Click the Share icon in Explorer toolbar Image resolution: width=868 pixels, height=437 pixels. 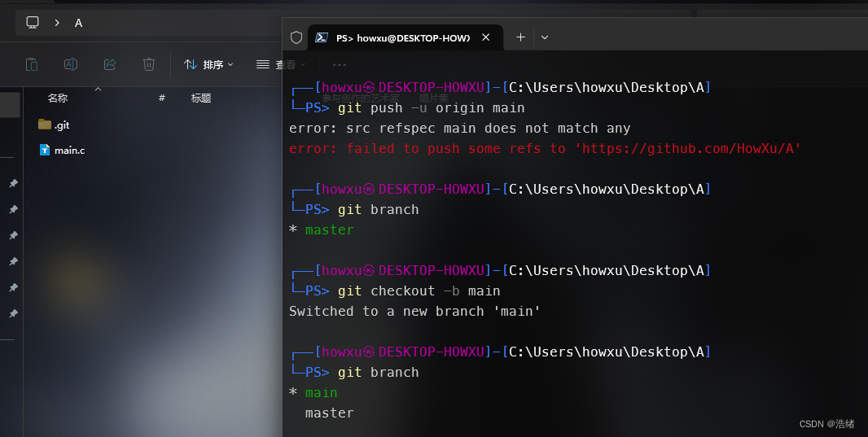[x=110, y=64]
